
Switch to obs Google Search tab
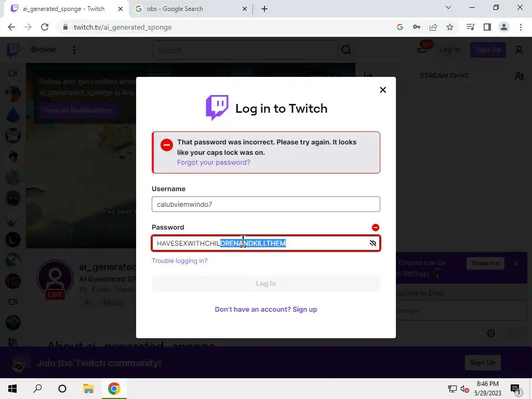pos(175,9)
